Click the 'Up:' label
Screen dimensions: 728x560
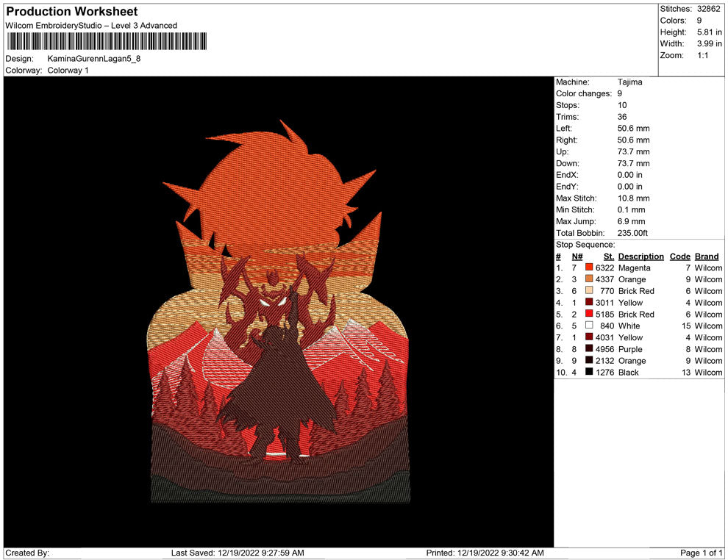coord(562,151)
